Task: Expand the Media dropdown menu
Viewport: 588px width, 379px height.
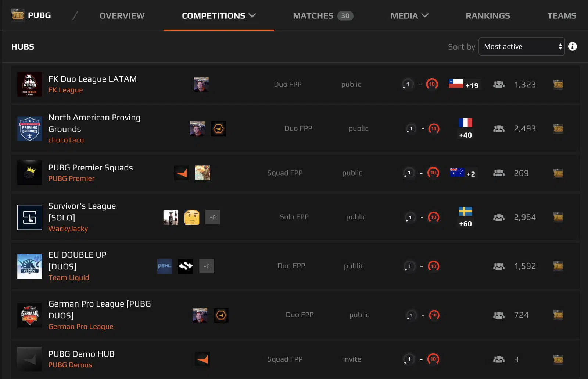Action: pos(410,16)
